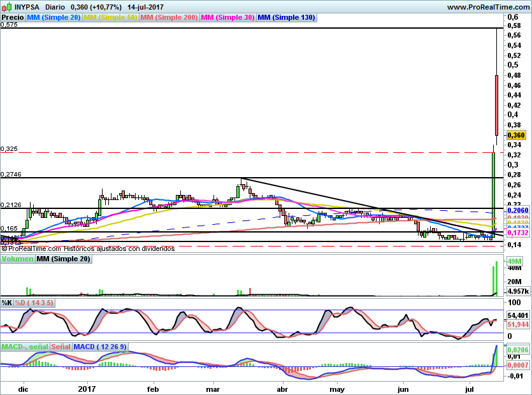Click the candlestick icon beside INYPSA
This screenshot has width=532, height=395.
(8, 6)
